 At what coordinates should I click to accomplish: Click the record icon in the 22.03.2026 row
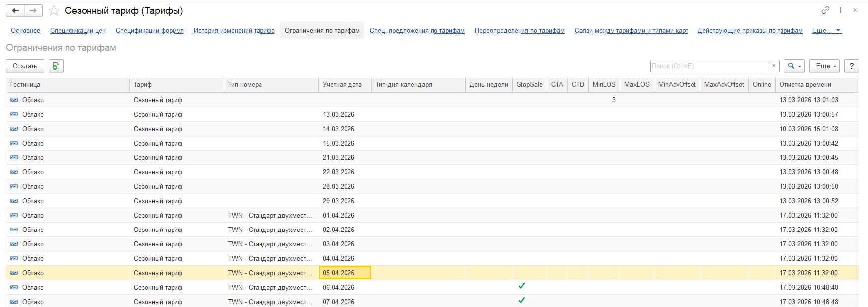pyautogui.click(x=14, y=172)
